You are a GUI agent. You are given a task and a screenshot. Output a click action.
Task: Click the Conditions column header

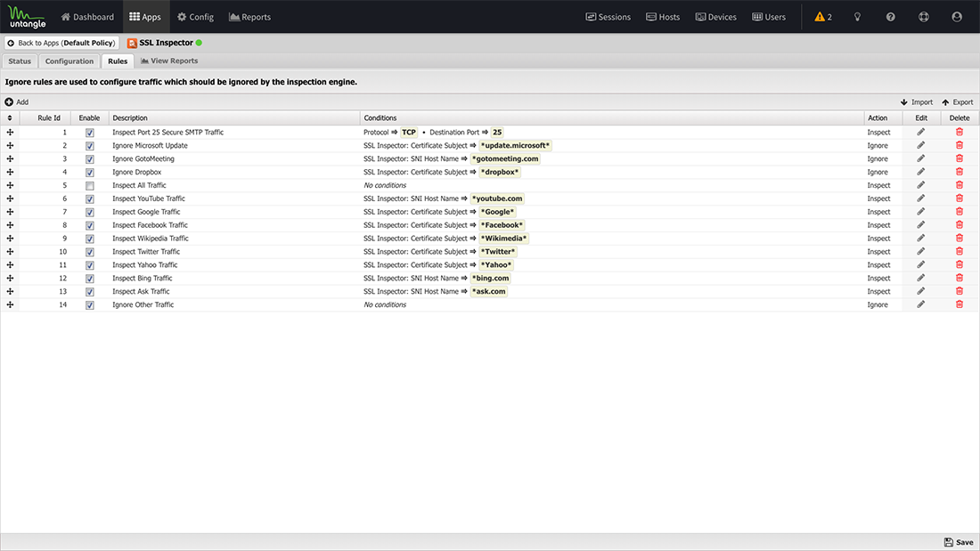(x=612, y=118)
